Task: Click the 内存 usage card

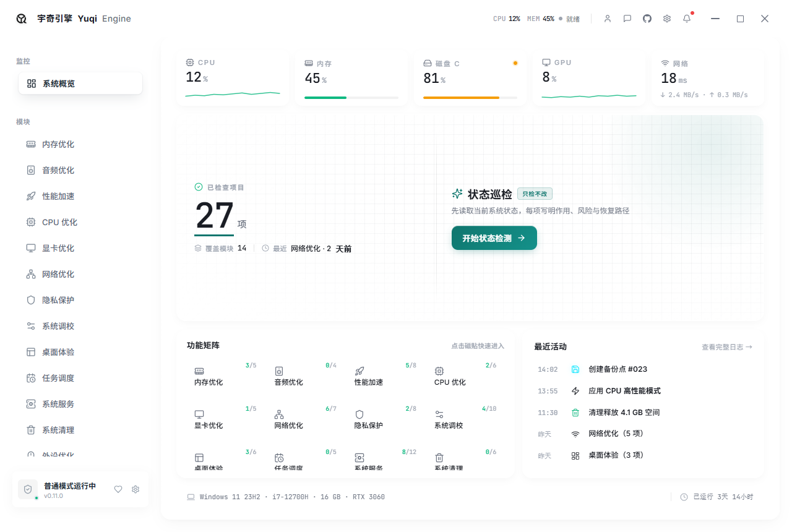Action: point(351,79)
